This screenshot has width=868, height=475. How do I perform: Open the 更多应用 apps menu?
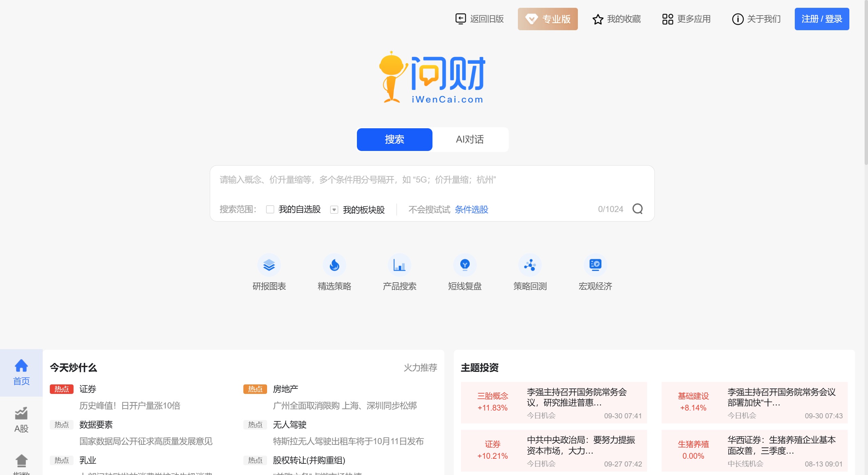pyautogui.click(x=686, y=19)
